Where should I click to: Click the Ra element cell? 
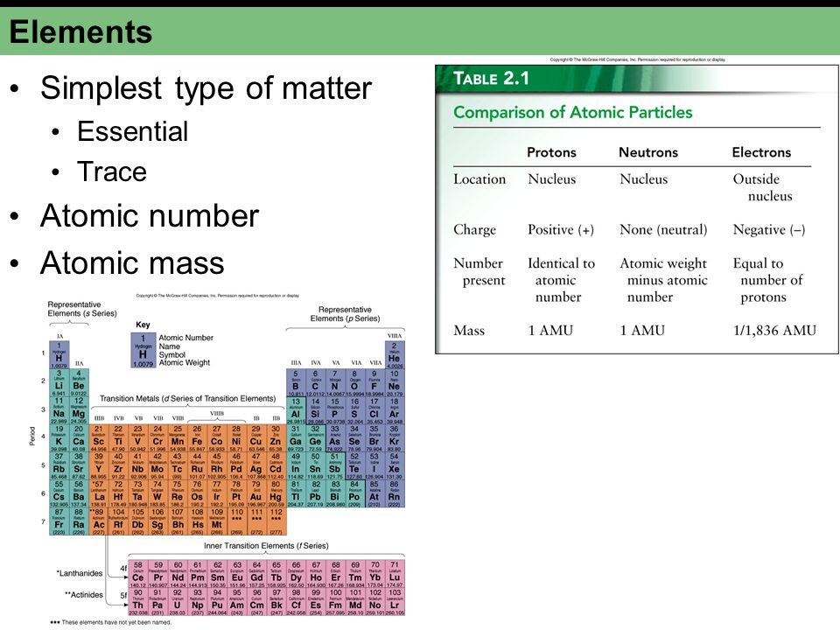[x=79, y=521]
